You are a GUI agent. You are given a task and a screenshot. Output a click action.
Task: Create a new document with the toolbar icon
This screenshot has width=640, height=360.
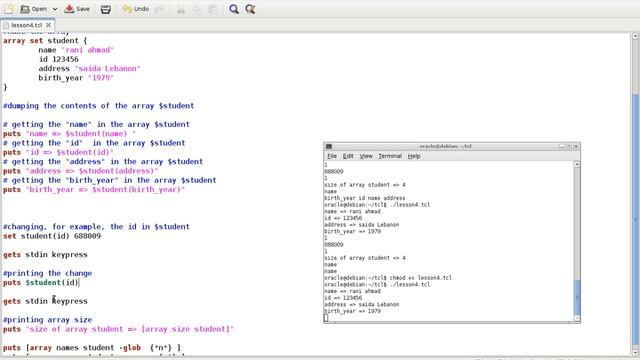(x=9, y=9)
